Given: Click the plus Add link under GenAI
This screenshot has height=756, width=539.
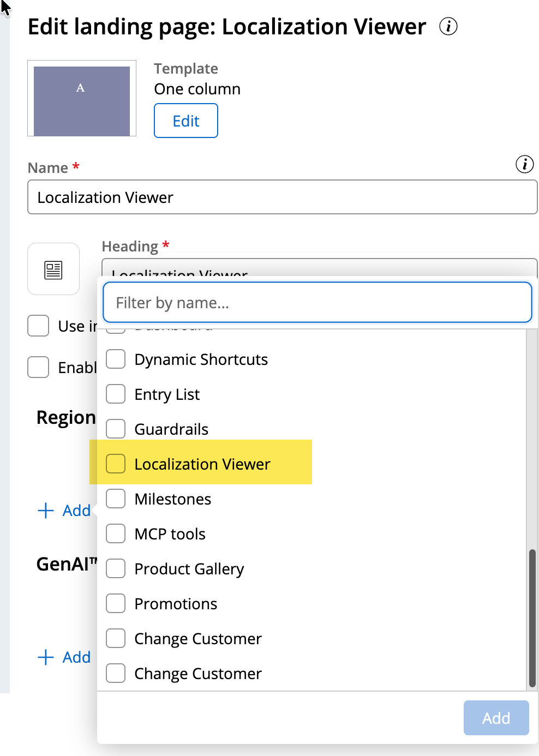Looking at the screenshot, I should pos(64,657).
